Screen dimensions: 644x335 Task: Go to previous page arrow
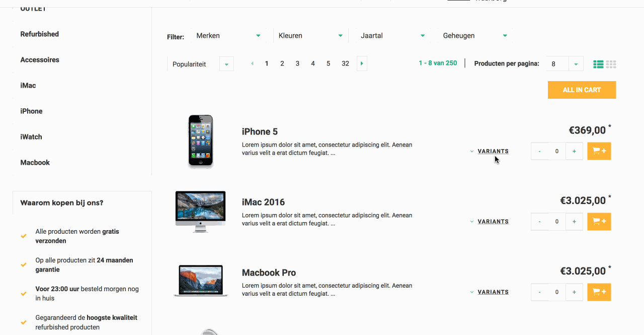pos(252,64)
